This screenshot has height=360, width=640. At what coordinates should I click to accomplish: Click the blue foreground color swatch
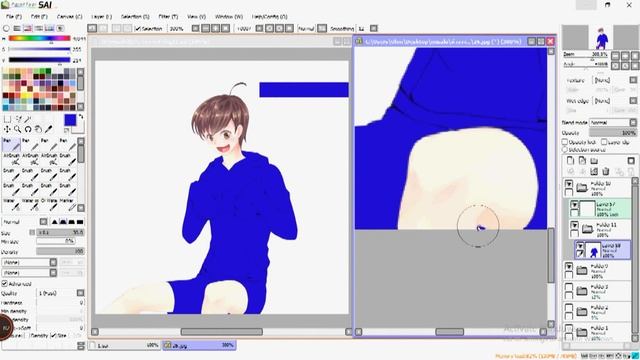tap(70, 120)
